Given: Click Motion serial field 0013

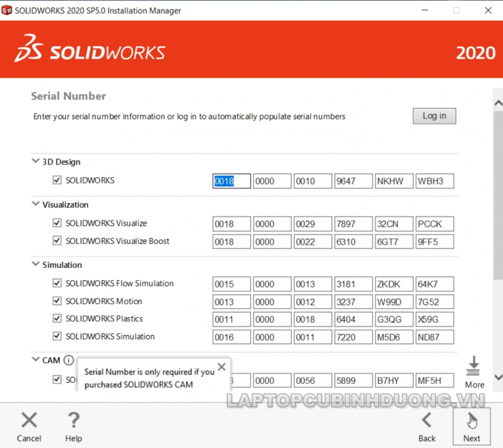Looking at the screenshot, I should coord(231,302).
